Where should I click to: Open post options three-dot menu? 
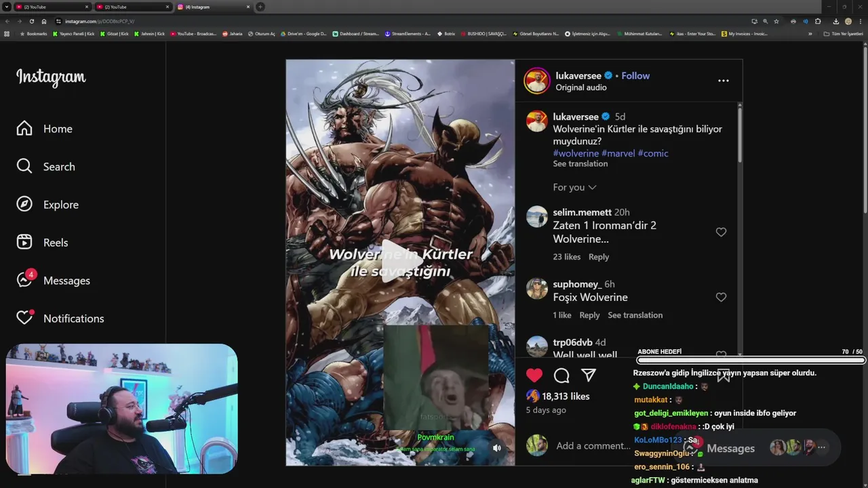tap(724, 81)
